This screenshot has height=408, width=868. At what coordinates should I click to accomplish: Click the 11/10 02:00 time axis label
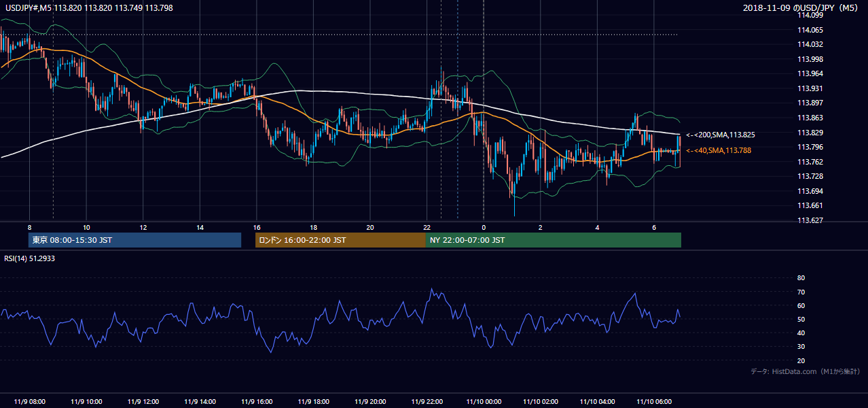pyautogui.click(x=541, y=402)
